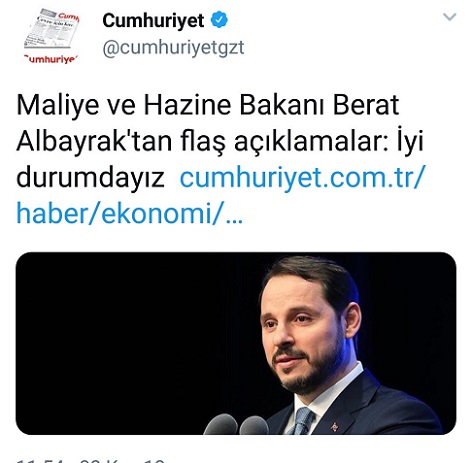The height and width of the screenshot is (463, 472).
Task: Click the haber/ekonomi/… link continuation
Action: pyautogui.click(x=130, y=213)
